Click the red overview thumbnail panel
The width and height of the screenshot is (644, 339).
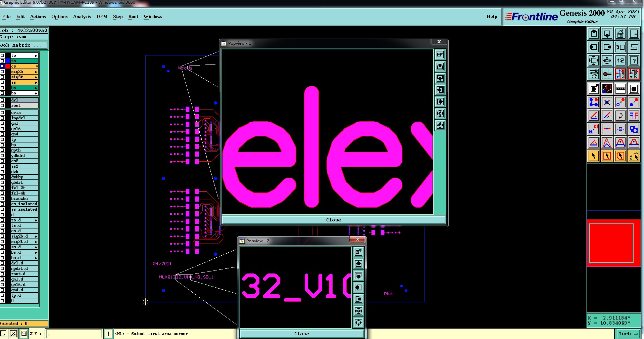click(x=613, y=243)
